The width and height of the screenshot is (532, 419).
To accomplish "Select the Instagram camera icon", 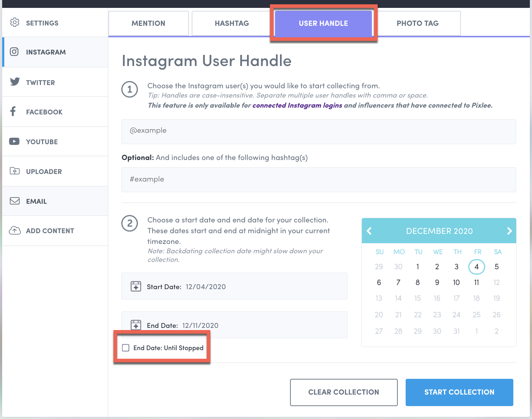I will (x=14, y=52).
